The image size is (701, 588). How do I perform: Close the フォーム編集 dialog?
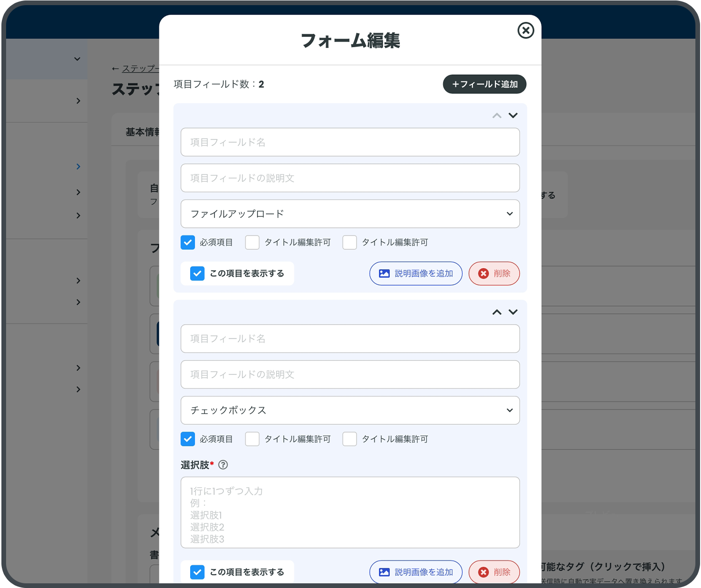(x=526, y=30)
